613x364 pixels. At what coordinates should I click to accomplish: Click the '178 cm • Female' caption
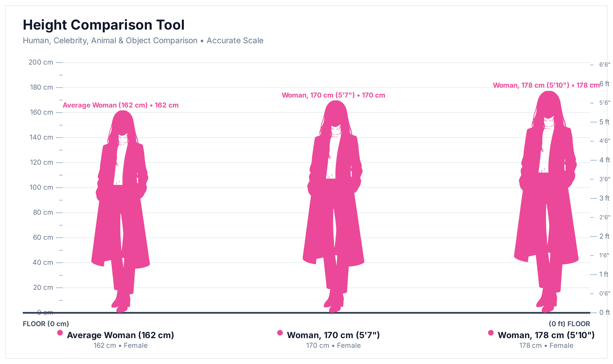pos(546,346)
